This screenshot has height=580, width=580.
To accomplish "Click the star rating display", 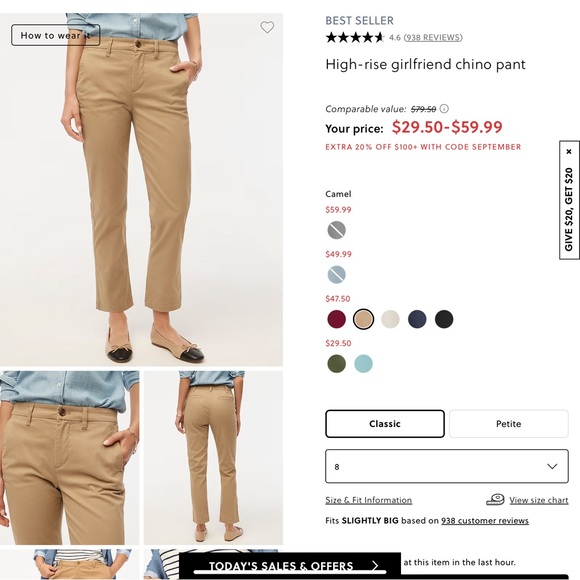I will (x=355, y=37).
